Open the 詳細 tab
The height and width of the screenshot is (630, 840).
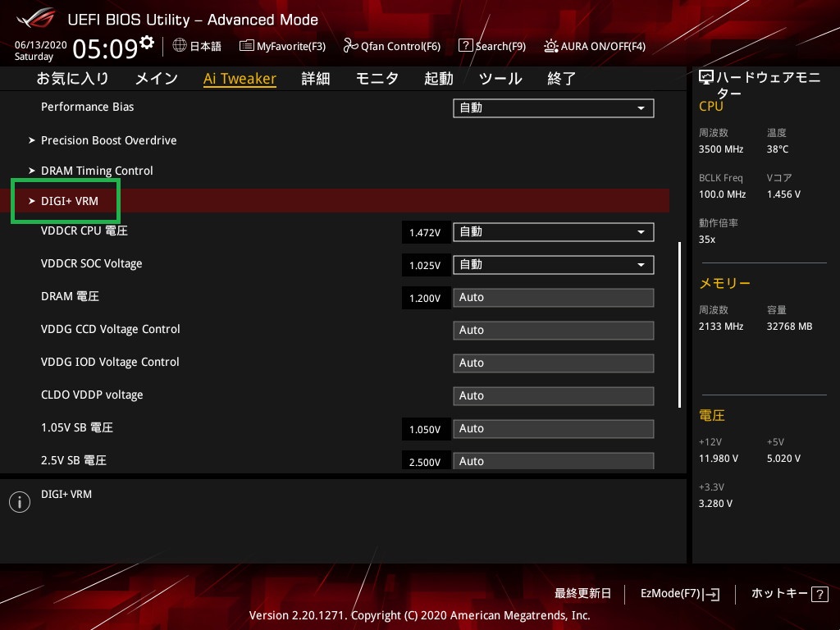(x=316, y=79)
